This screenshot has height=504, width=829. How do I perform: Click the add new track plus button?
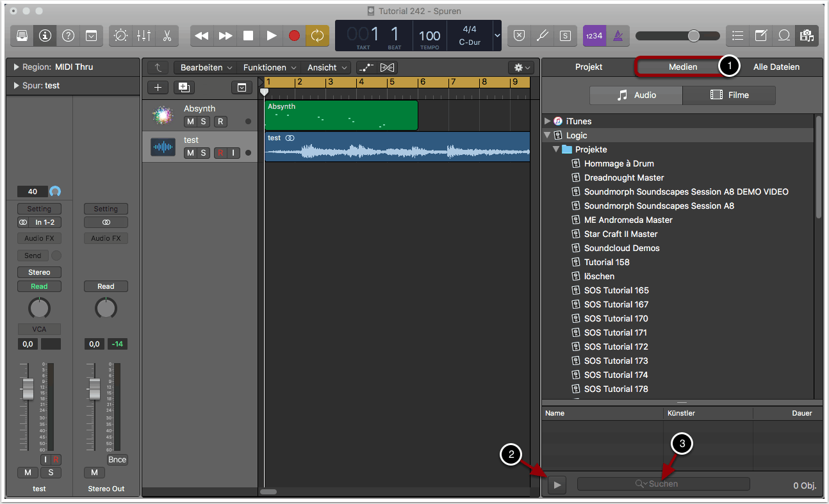(x=158, y=88)
